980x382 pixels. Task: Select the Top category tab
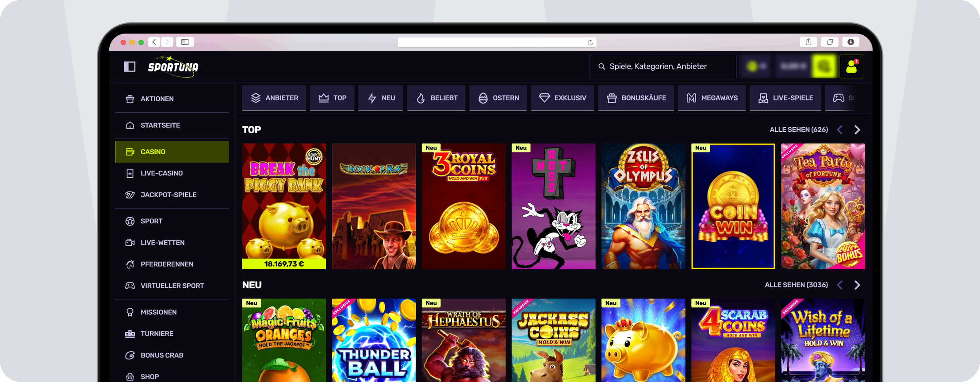[x=332, y=98]
